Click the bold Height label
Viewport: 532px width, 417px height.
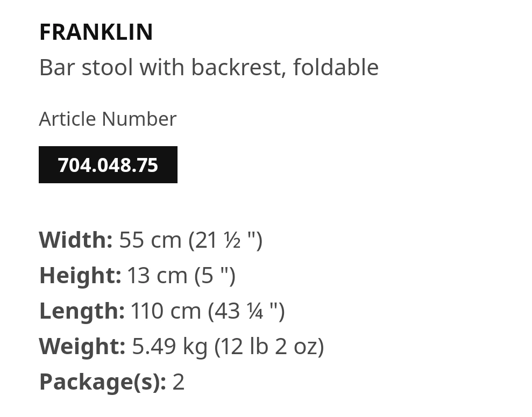[x=80, y=275]
